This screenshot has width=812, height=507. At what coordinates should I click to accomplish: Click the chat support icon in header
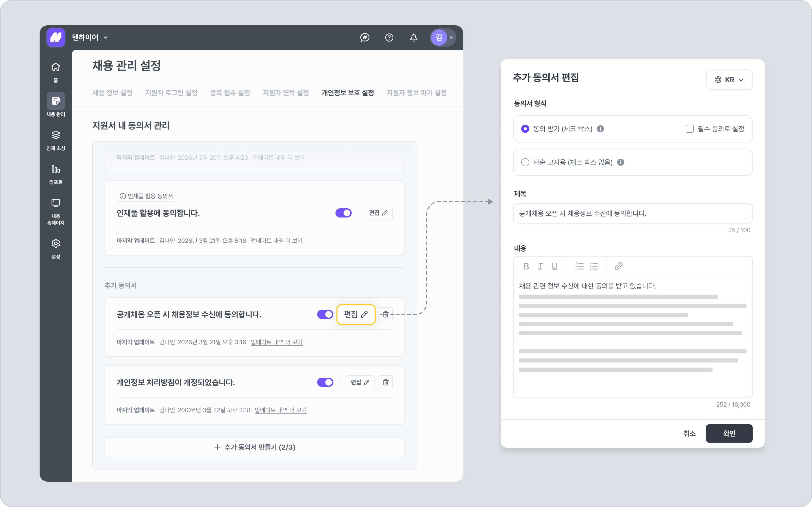tap(365, 38)
